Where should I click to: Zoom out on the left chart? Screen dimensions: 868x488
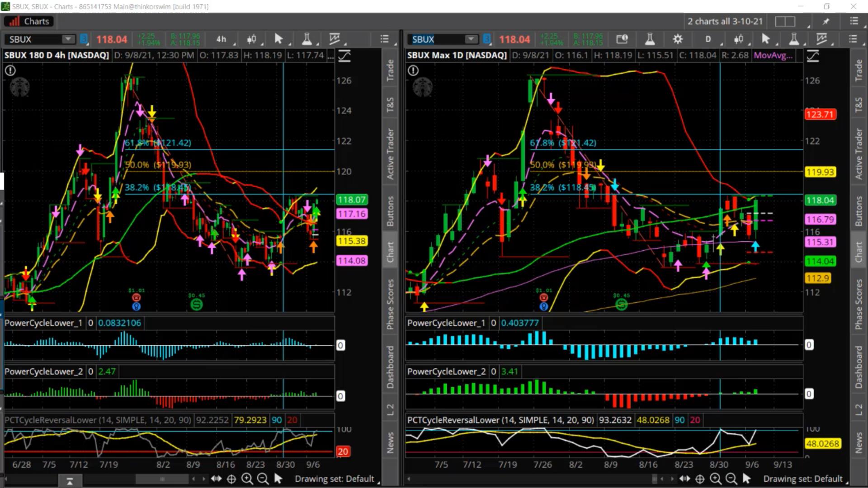click(x=263, y=479)
